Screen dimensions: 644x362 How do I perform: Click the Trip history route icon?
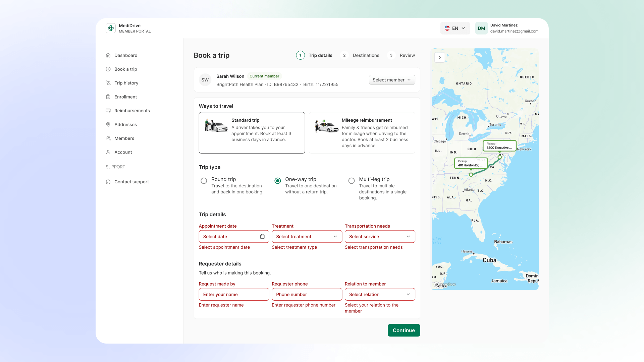[x=108, y=83]
